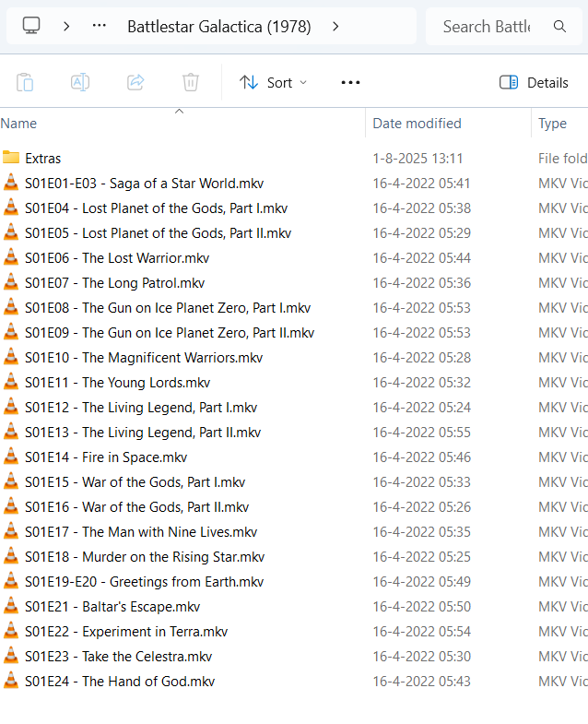This screenshot has height=724, width=588.
Task: Show hidden breadcrumb path ellipsis
Action: pos(100,26)
